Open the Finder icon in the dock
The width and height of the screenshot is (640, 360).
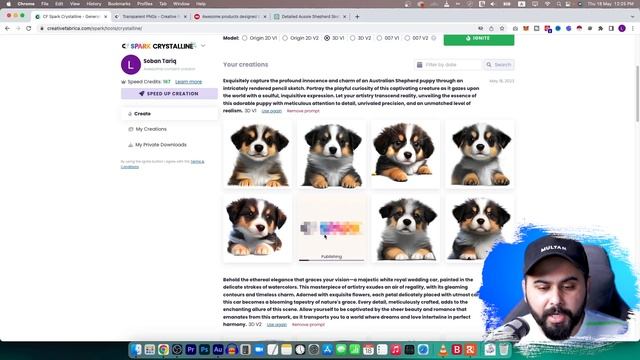pos(136,350)
